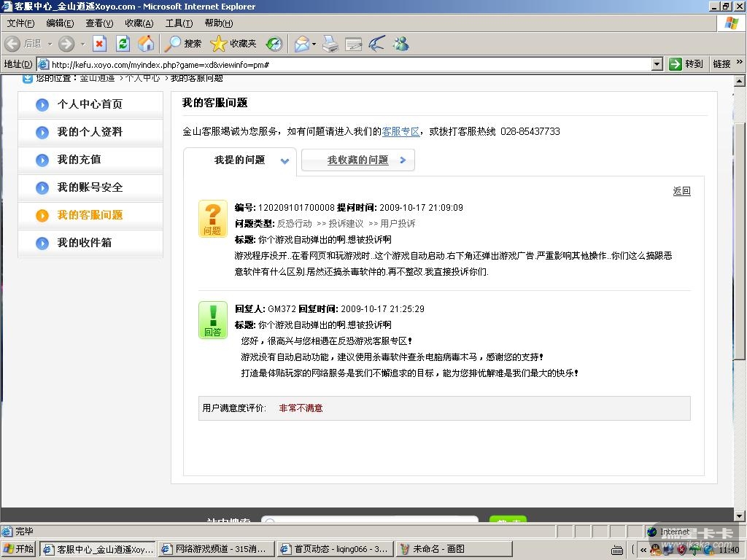Select 我的账号安全 in the sidebar
Screen dimensions: 747x560
[90, 187]
